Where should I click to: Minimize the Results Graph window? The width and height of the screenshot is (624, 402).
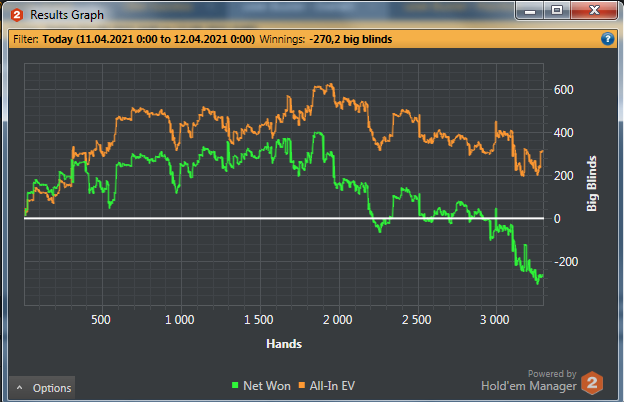(x=530, y=10)
